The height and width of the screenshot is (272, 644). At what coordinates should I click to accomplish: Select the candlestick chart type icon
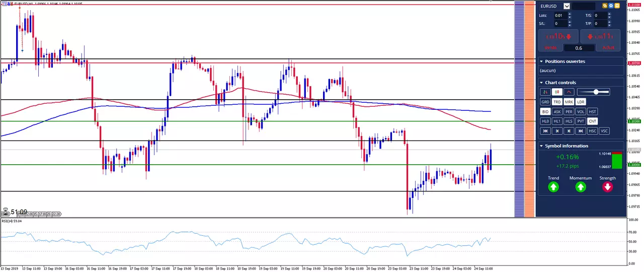(557, 92)
